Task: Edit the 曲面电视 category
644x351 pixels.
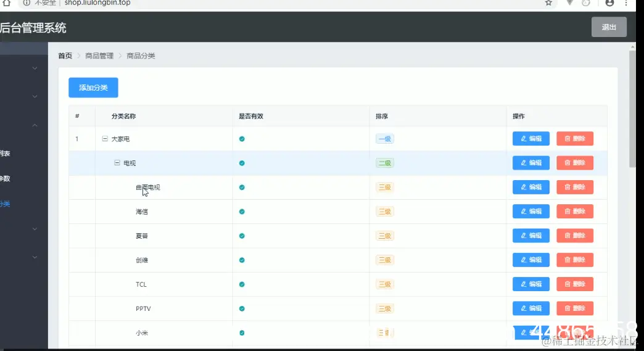Action: [531, 187]
